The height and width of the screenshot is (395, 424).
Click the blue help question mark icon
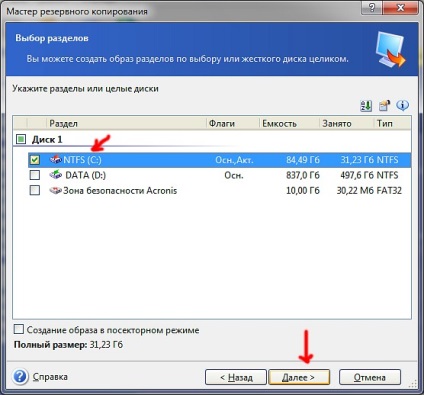tap(20, 377)
